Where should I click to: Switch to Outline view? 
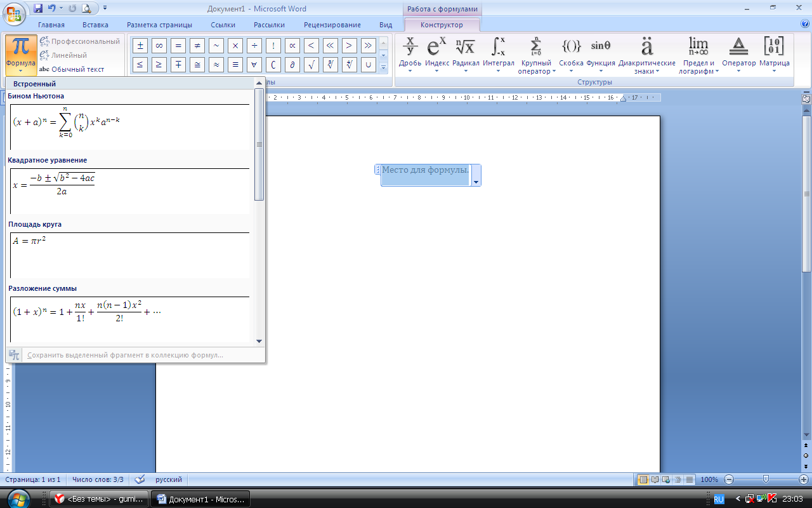point(678,479)
